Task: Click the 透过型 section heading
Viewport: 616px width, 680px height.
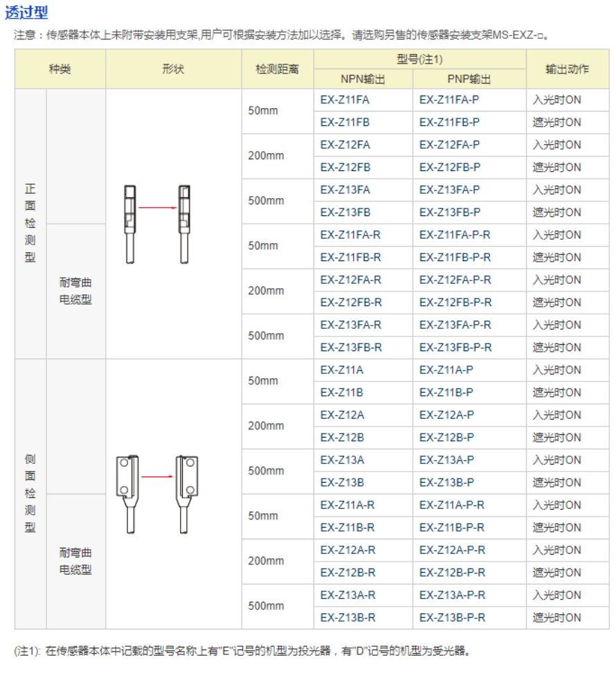Action: (27, 12)
